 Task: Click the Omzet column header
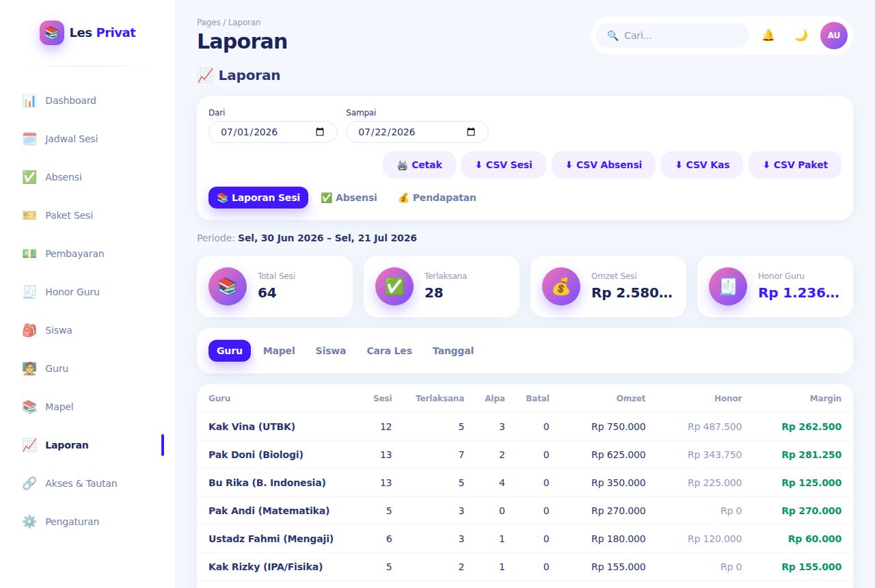[x=631, y=399]
